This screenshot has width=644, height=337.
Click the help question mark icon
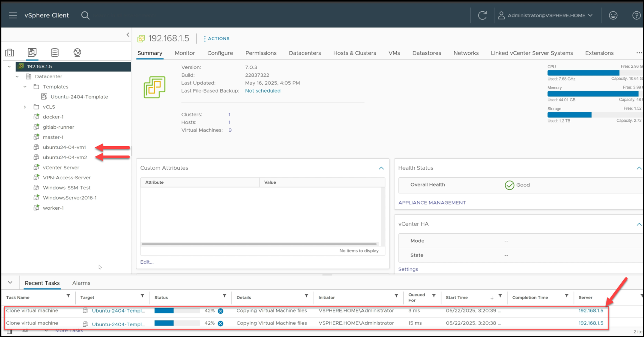tap(636, 15)
